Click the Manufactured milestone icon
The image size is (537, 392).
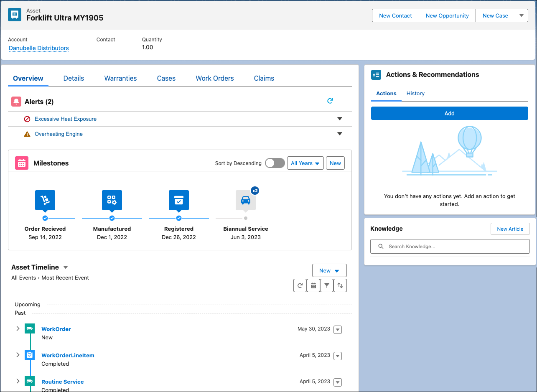pyautogui.click(x=112, y=200)
